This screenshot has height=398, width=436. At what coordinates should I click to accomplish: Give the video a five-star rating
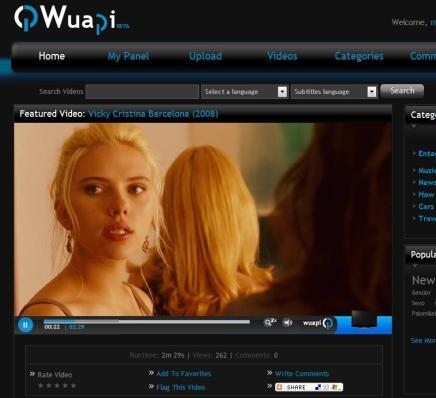pyautogui.click(x=73, y=386)
